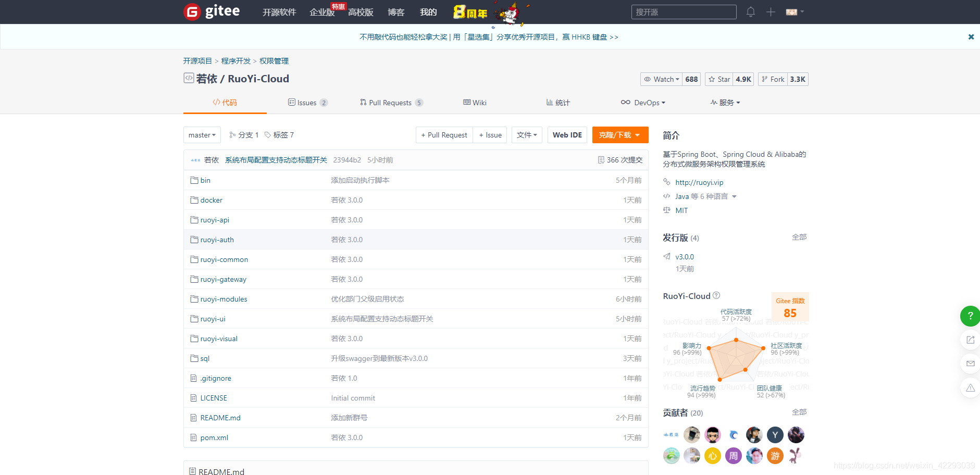Open the 开源软件 menu
The width and height of the screenshot is (980, 475).
coord(279,12)
